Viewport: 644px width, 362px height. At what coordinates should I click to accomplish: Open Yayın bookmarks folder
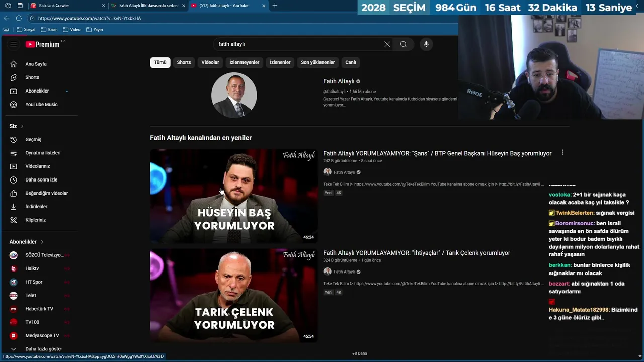coord(95,30)
